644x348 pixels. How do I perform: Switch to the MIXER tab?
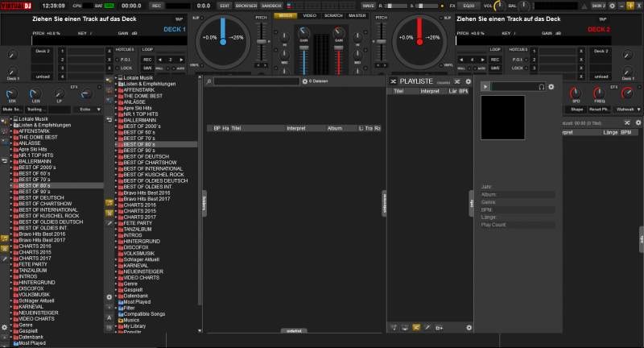tap(286, 15)
